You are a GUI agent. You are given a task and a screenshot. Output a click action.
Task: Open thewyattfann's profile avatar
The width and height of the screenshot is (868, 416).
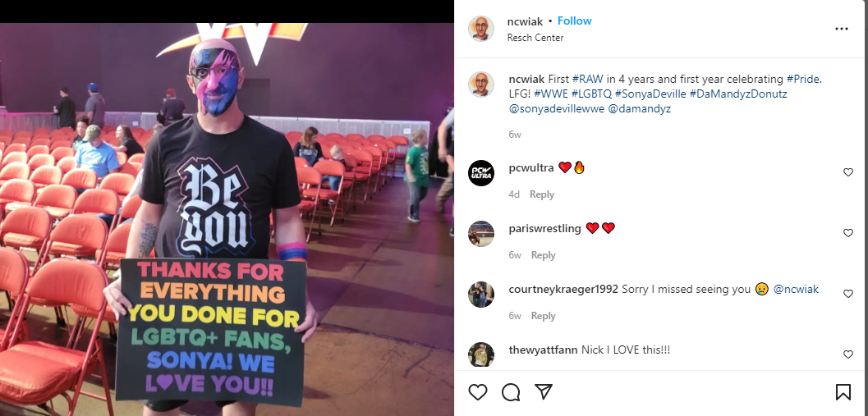481,354
